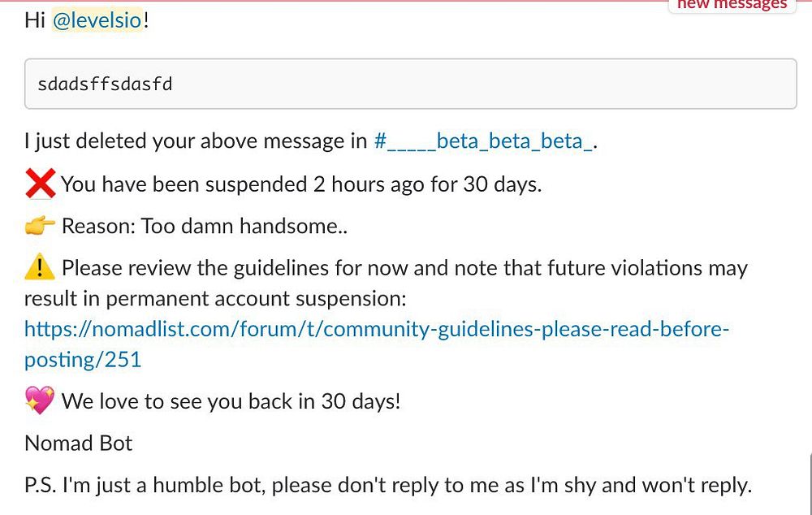Image resolution: width=812 pixels, height=515 pixels.
Task: Click the Nomad Bot signature text
Action: (79, 444)
